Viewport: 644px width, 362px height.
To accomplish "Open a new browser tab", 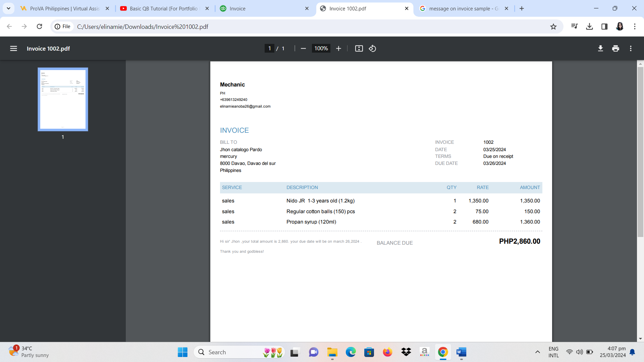I will click(x=522, y=8).
